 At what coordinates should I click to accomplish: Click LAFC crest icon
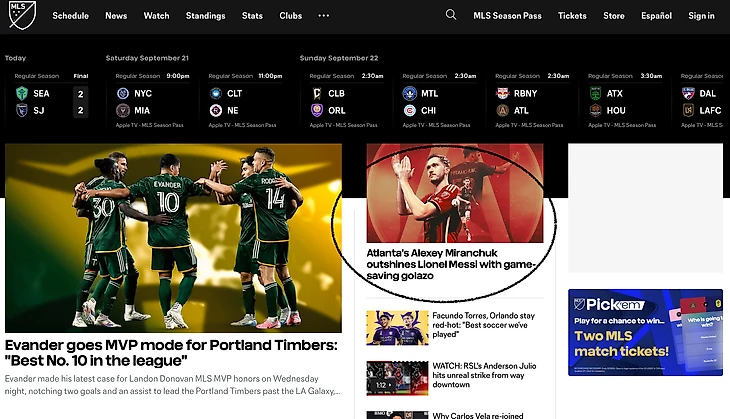[x=688, y=110]
